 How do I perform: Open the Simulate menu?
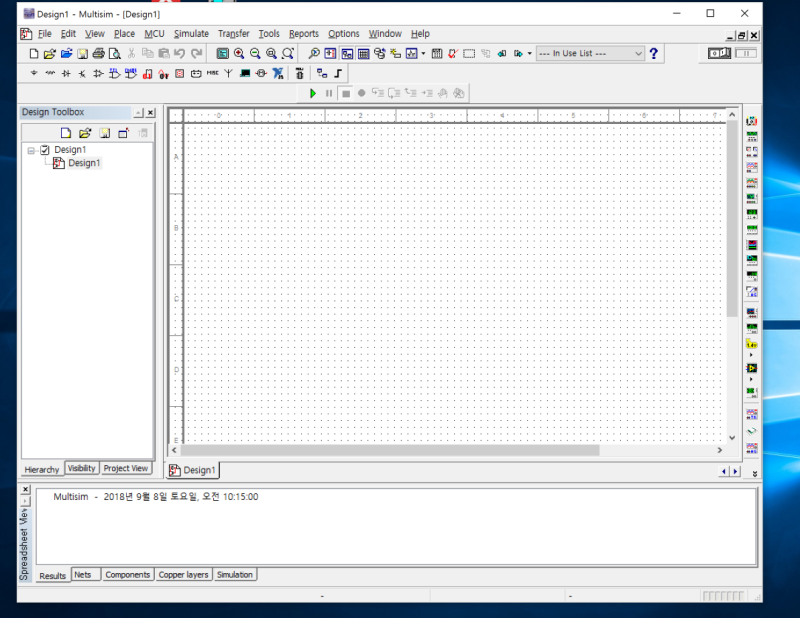click(x=191, y=34)
